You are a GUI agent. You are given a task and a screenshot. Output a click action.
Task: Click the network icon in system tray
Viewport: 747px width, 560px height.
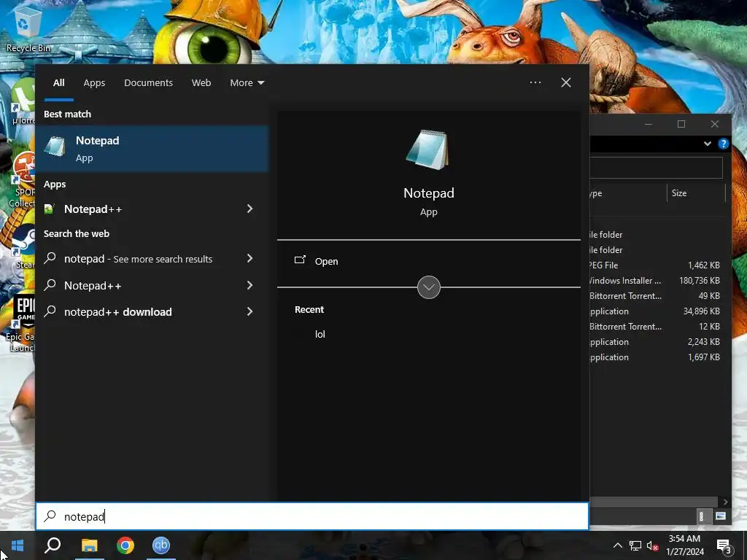point(635,545)
